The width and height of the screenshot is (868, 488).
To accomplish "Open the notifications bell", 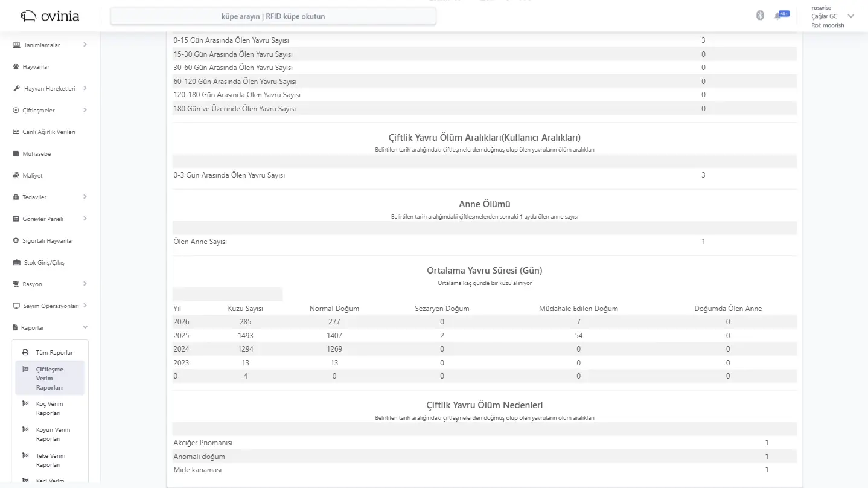I will point(777,16).
